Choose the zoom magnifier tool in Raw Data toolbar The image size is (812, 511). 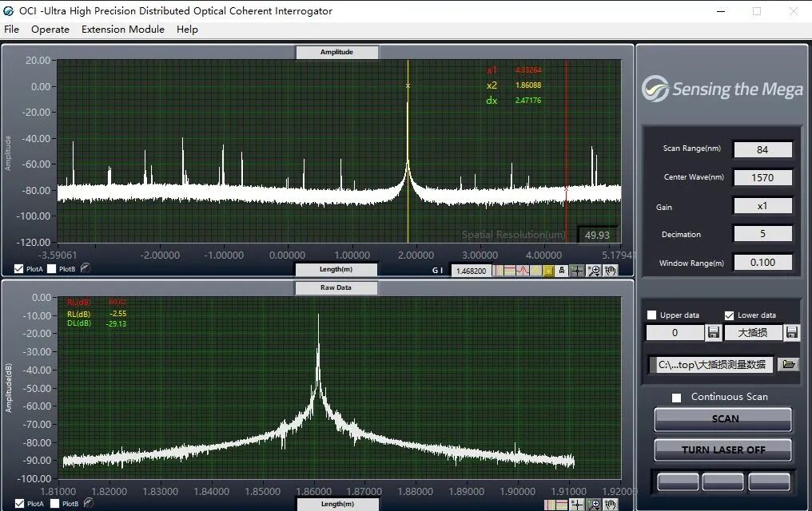(x=594, y=505)
